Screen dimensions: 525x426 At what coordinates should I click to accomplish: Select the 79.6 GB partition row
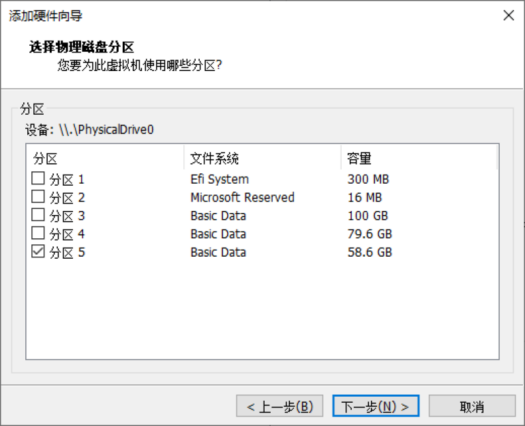[x=262, y=234]
